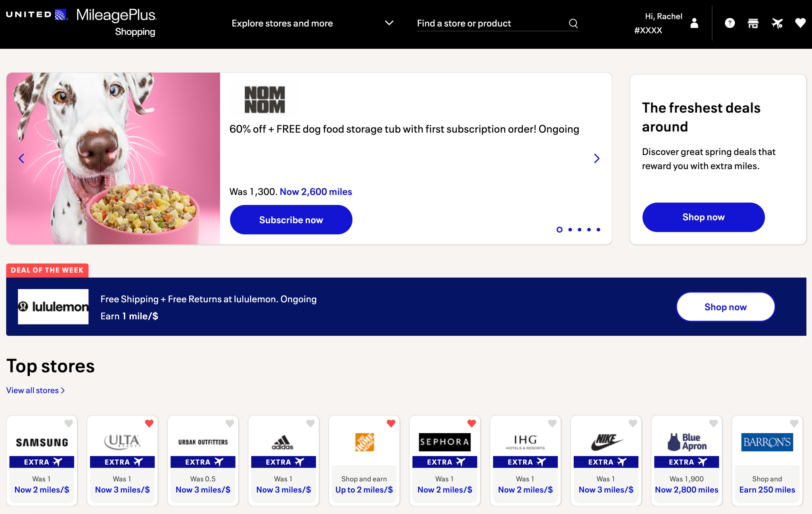The height and width of the screenshot is (514, 812).
Task: Click the storefront stores icon in header
Action: point(753,23)
